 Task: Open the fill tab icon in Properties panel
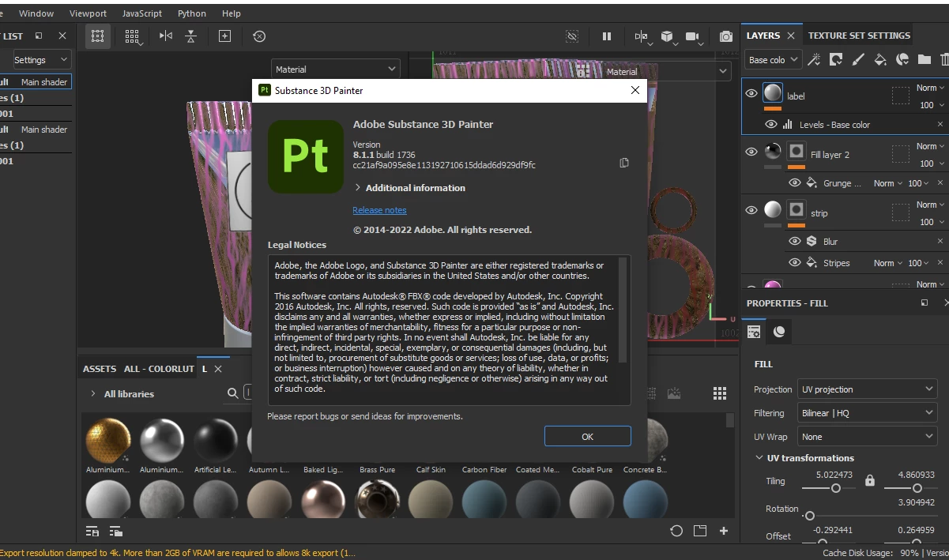tap(755, 332)
